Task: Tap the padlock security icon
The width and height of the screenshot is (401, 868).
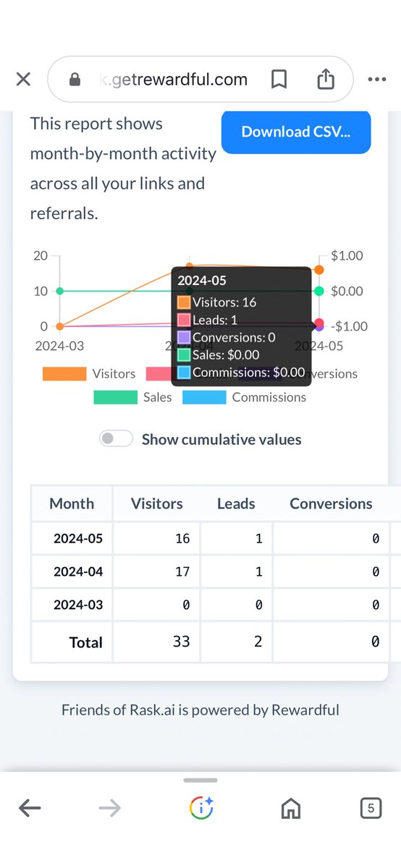Action: point(75,80)
